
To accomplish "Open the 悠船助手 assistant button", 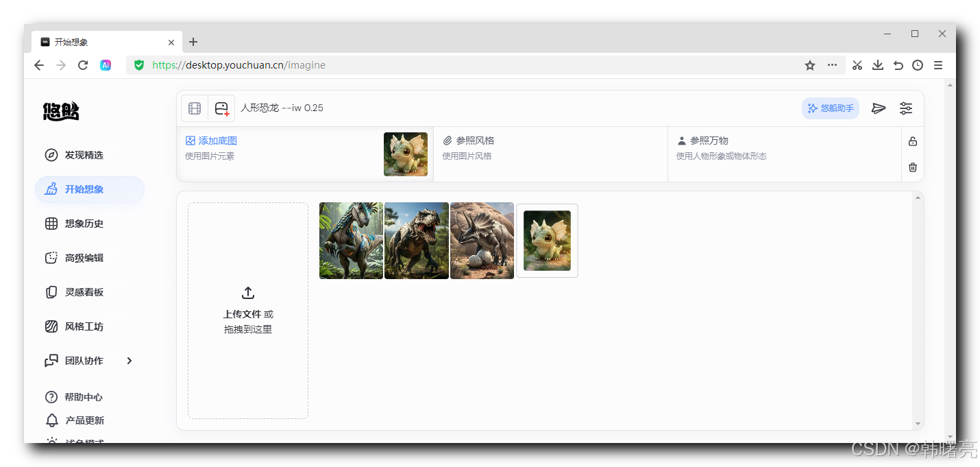I will click(x=831, y=108).
